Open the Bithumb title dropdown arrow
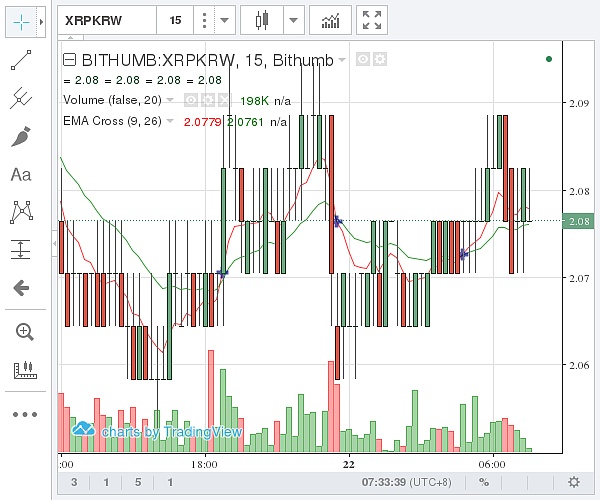 coord(342,60)
